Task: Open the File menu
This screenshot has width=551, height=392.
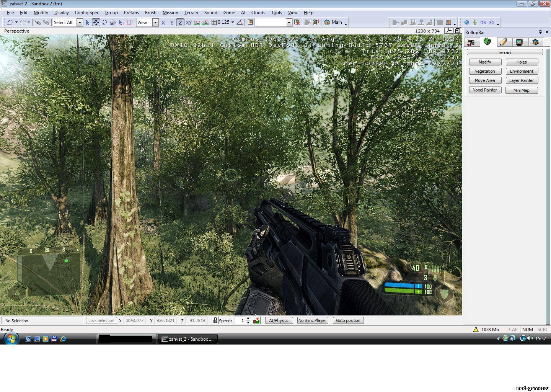Action: click(10, 12)
